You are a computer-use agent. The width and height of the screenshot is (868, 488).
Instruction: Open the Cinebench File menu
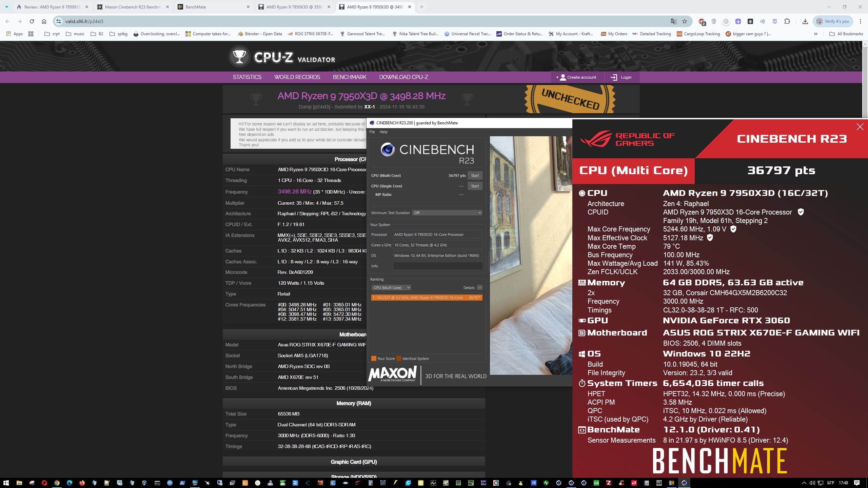[x=372, y=132]
